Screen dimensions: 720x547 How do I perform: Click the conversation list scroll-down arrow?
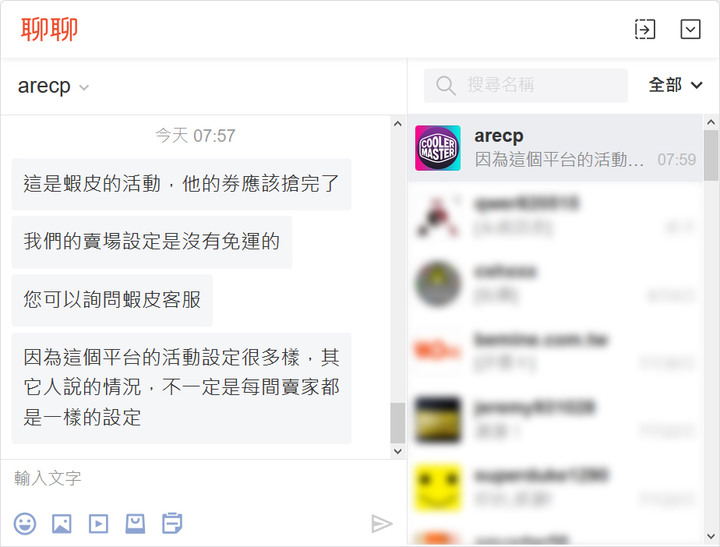click(x=711, y=536)
